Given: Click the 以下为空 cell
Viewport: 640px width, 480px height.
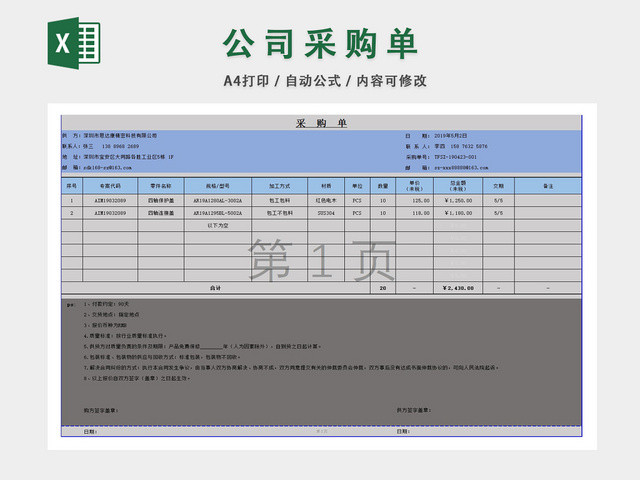Looking at the screenshot, I should (x=218, y=225).
